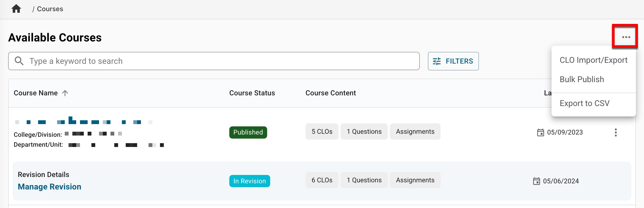644x208 pixels.
Task: Click the Manage Revision link
Action: click(x=50, y=187)
